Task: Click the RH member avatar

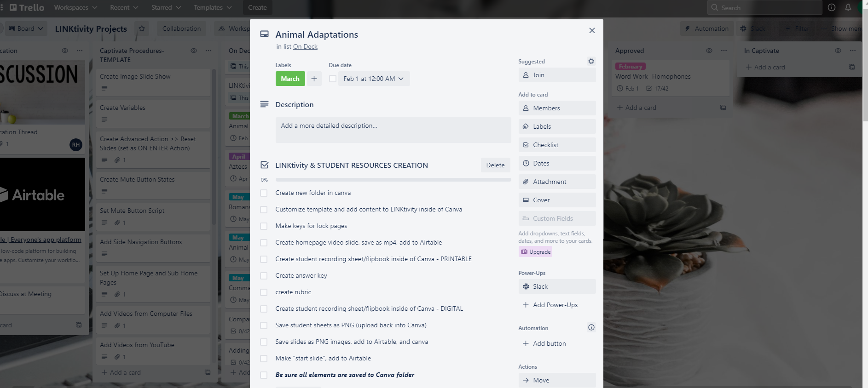Action: coord(76,145)
